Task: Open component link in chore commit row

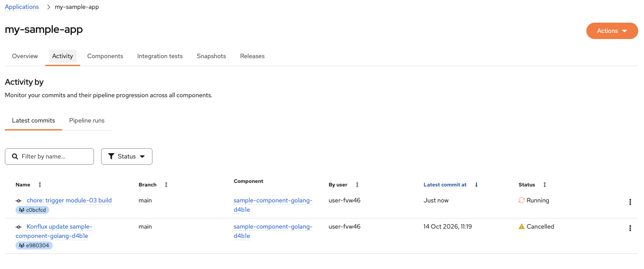Action: click(x=273, y=205)
